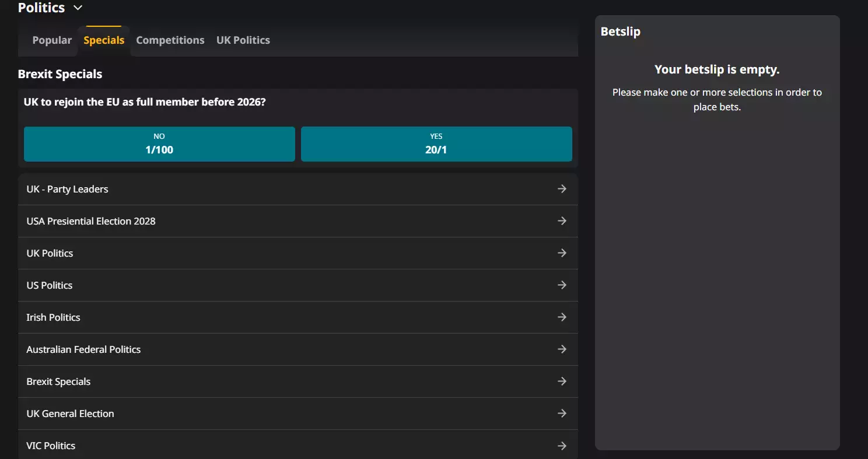The width and height of the screenshot is (868, 459).
Task: Select the Specials tab
Action: coord(104,40)
